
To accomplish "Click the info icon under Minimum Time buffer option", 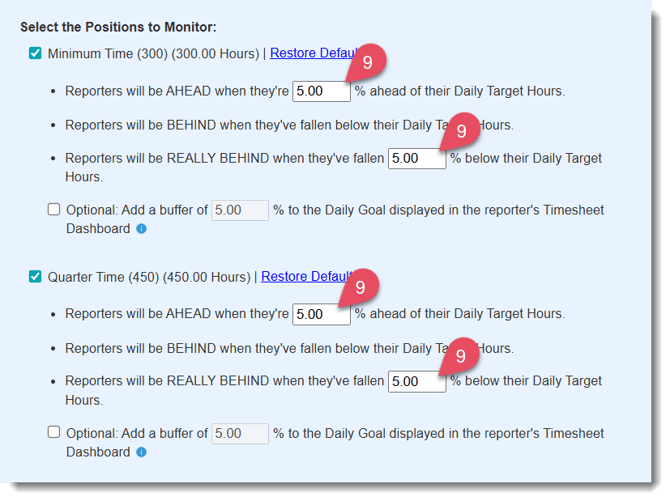I will coord(141,229).
